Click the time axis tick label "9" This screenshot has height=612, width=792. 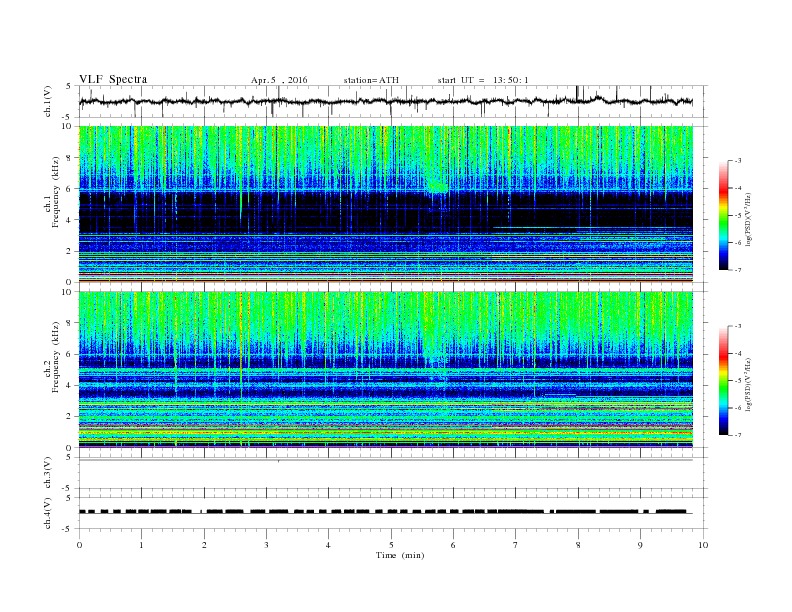(x=640, y=545)
